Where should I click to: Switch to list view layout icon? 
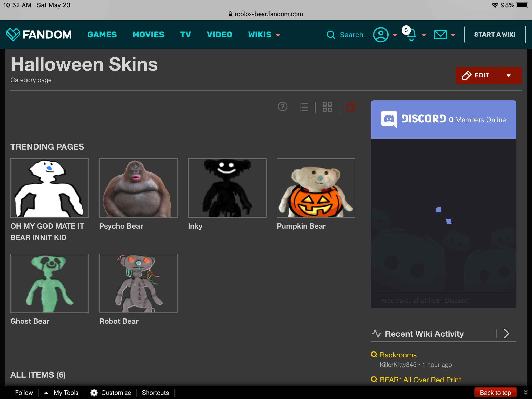tap(304, 107)
